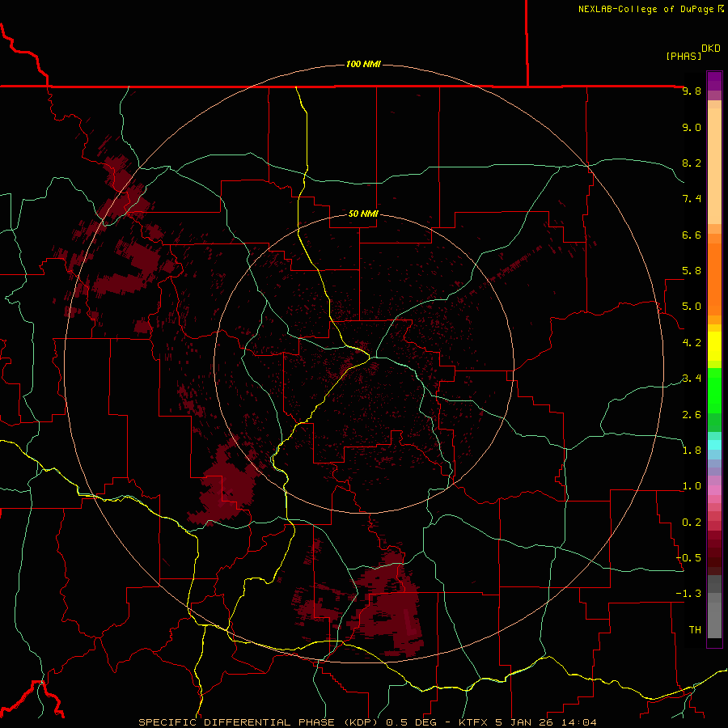Pick the bright green band of the color bar
This screenshot has height=728, width=728.
(714, 391)
